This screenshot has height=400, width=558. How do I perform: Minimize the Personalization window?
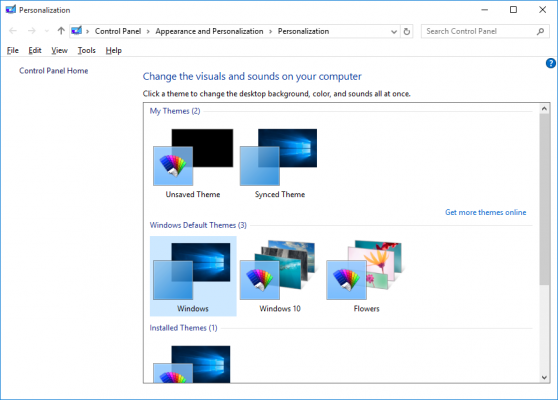click(x=484, y=10)
